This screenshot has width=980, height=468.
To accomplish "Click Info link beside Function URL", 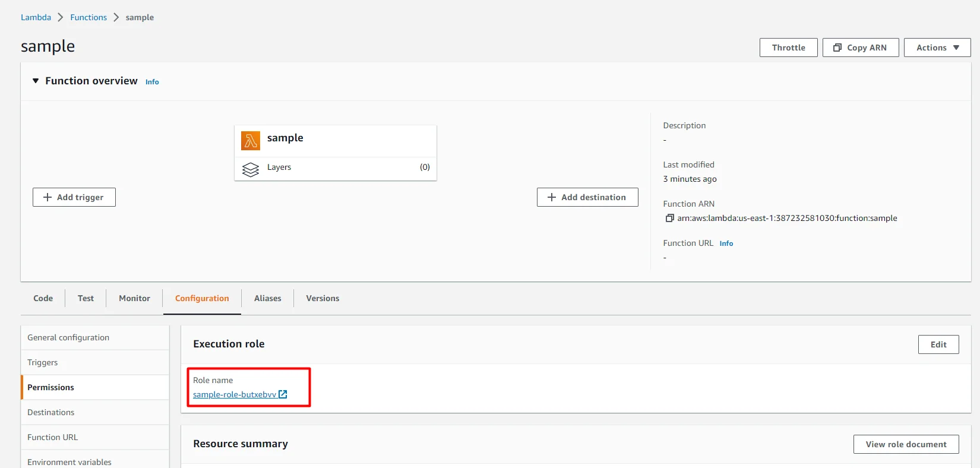I will point(726,244).
